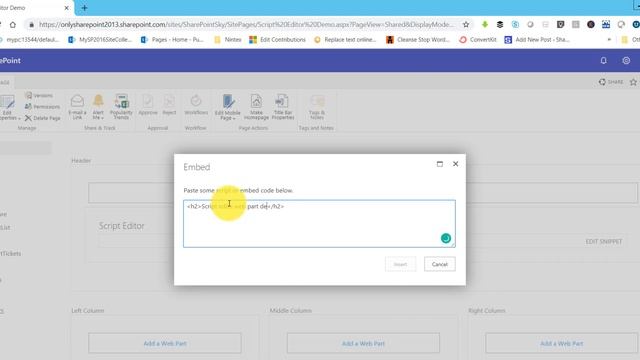640x360 pixels.
Task: Open the mypc:13544/default bookmark
Action: coord(30,40)
